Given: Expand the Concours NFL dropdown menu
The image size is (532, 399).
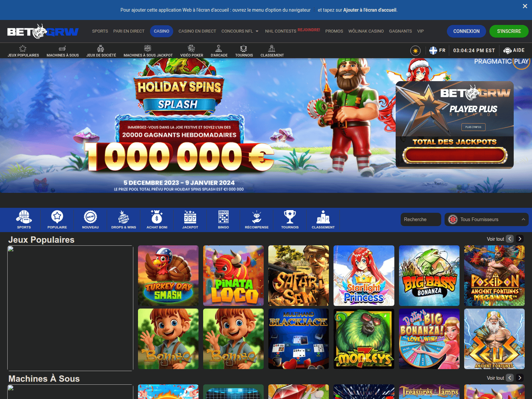Looking at the screenshot, I should tap(240, 31).
